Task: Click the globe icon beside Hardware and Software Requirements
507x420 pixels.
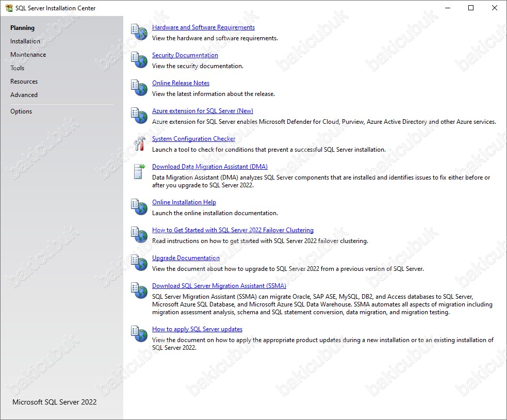Action: [x=139, y=32]
